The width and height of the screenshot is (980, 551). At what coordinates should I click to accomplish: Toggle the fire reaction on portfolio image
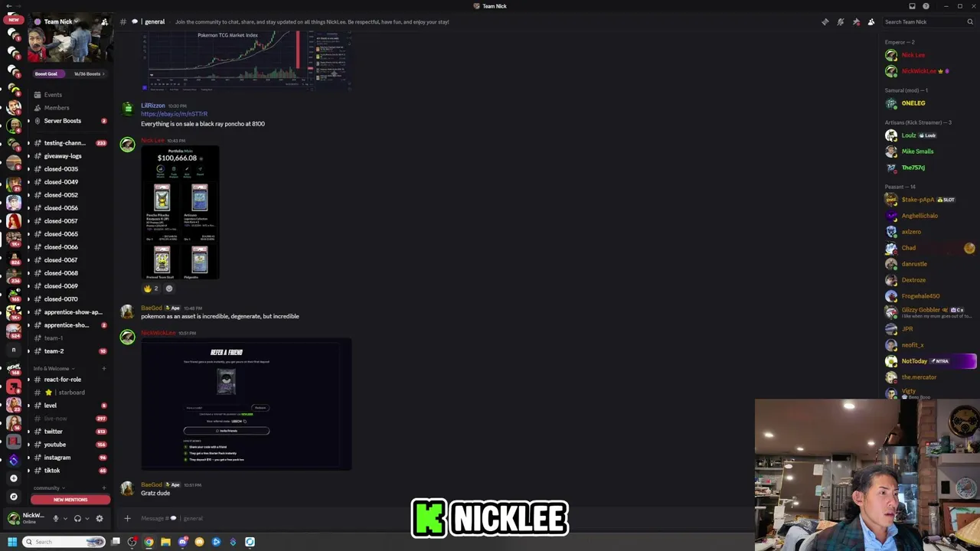point(152,289)
